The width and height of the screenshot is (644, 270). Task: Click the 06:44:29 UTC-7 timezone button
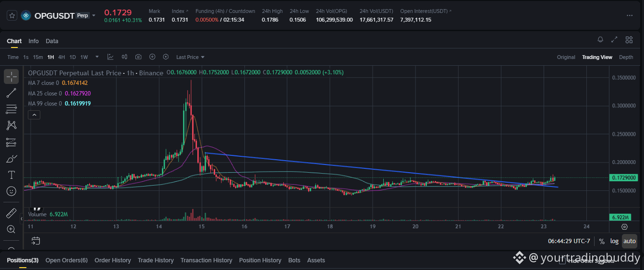pos(570,241)
